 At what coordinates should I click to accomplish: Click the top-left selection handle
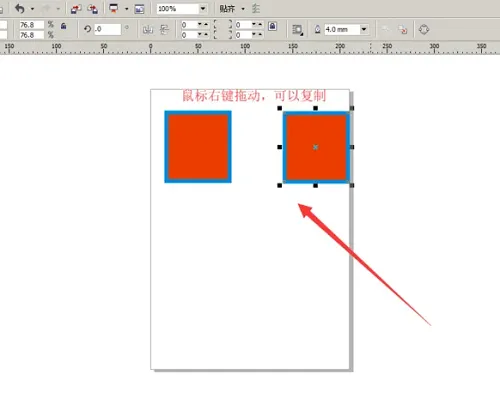[x=280, y=108]
